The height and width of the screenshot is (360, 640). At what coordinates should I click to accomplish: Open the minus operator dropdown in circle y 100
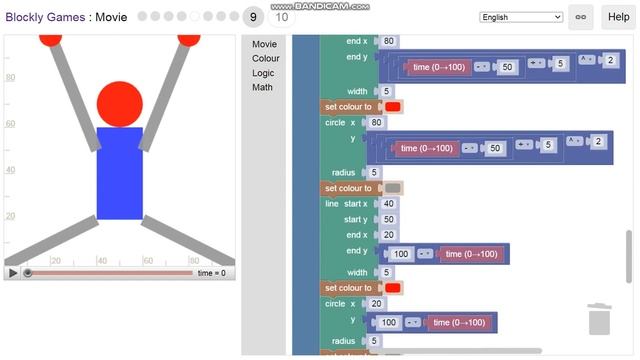(x=413, y=322)
